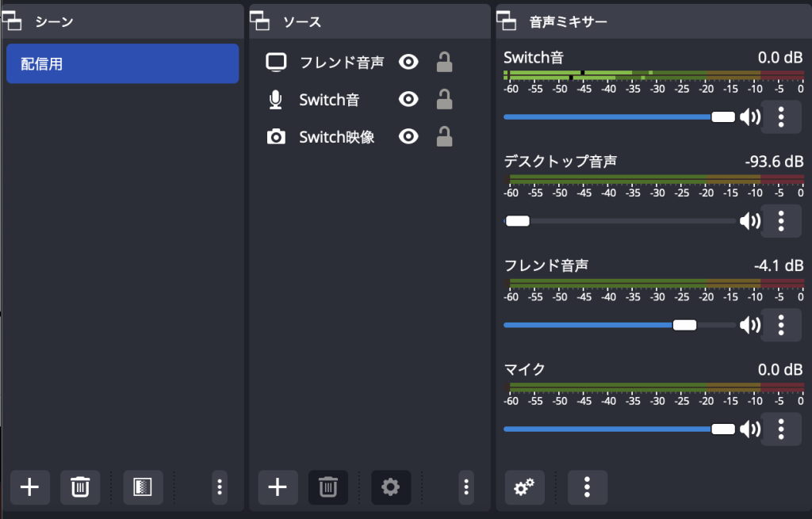Lock the Switch音 source
812x519 pixels.
pyautogui.click(x=444, y=99)
